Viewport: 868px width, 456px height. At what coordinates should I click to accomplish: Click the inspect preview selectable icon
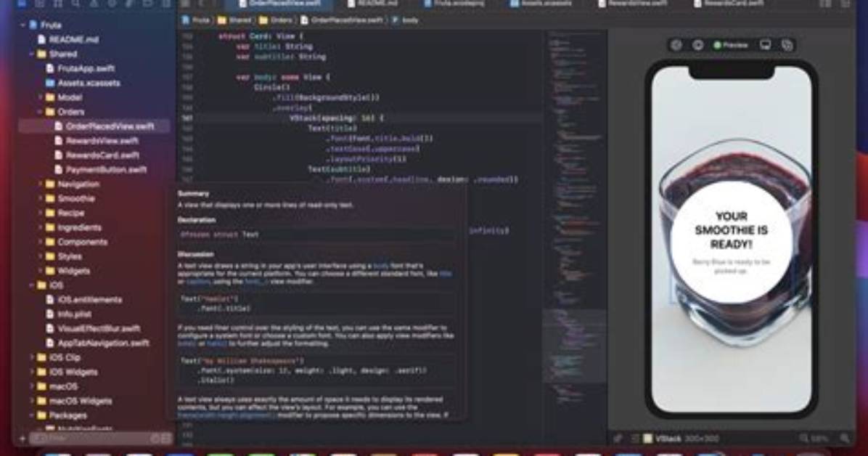[697, 46]
